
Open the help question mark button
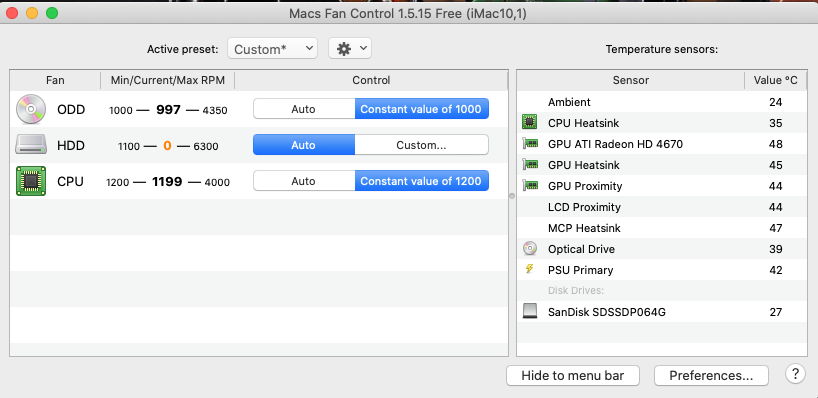pyautogui.click(x=795, y=374)
